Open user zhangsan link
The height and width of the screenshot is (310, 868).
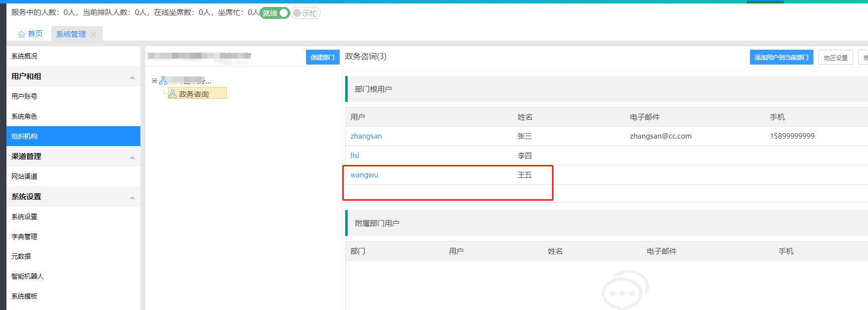(x=366, y=136)
